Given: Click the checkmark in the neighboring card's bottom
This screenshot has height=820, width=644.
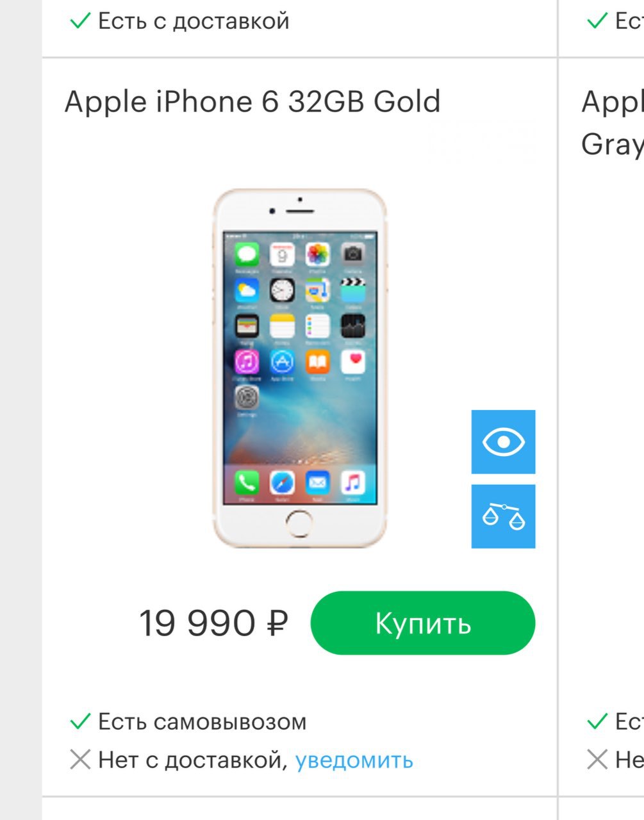Looking at the screenshot, I should point(597,722).
